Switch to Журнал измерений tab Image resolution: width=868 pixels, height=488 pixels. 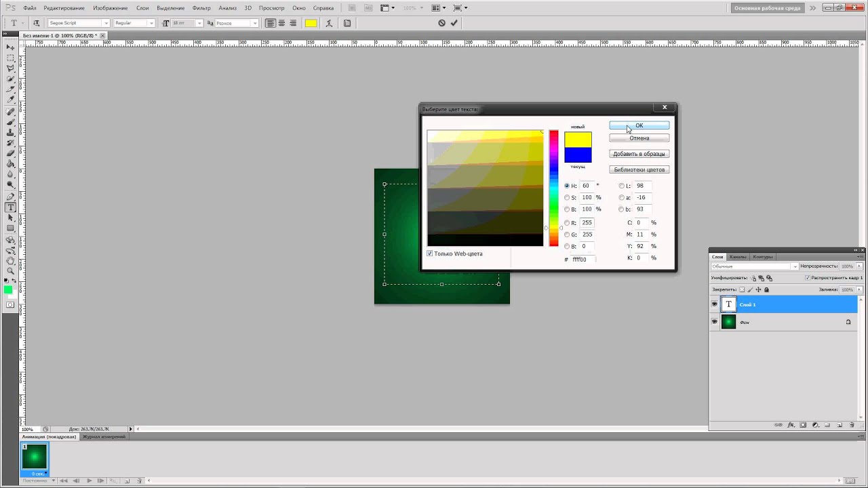pyautogui.click(x=104, y=436)
